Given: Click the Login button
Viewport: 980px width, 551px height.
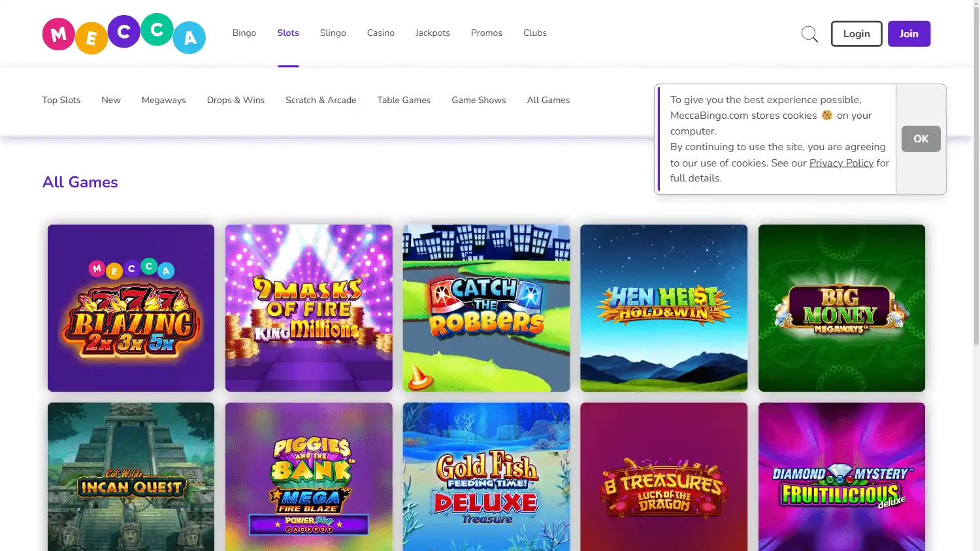Looking at the screenshot, I should tap(857, 34).
